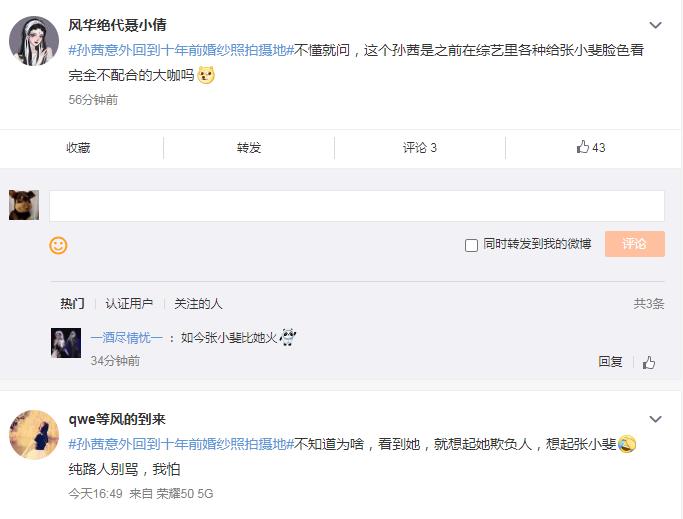Switch to 关注的人 comments tab
Screen dimensions: 683x519
pos(198,303)
